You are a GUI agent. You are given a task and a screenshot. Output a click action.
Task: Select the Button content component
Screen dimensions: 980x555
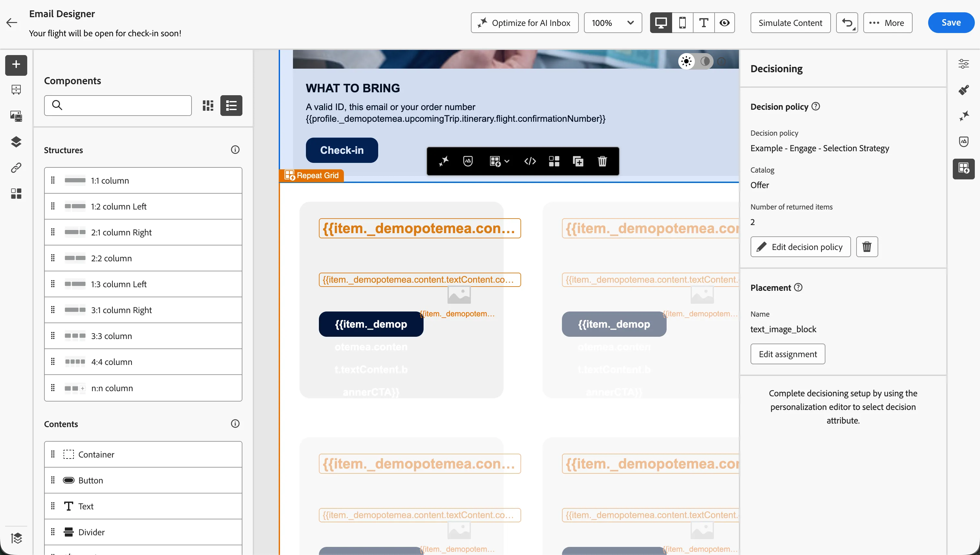coord(143,480)
